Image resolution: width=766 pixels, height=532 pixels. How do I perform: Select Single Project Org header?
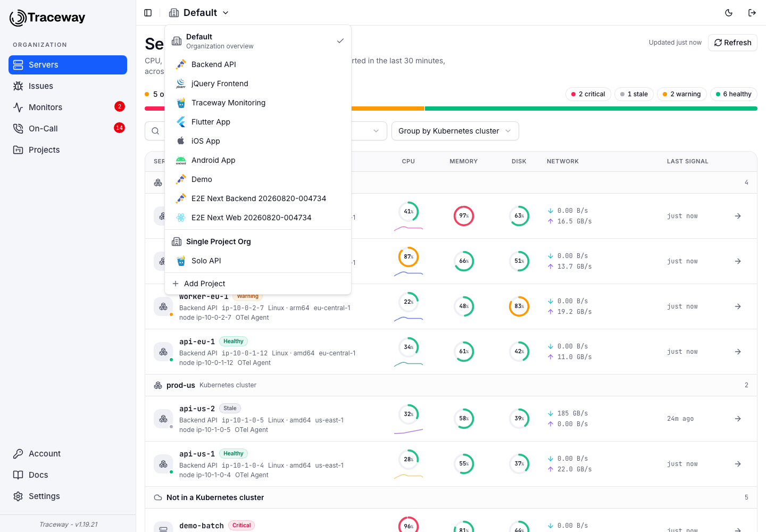pyautogui.click(x=258, y=242)
